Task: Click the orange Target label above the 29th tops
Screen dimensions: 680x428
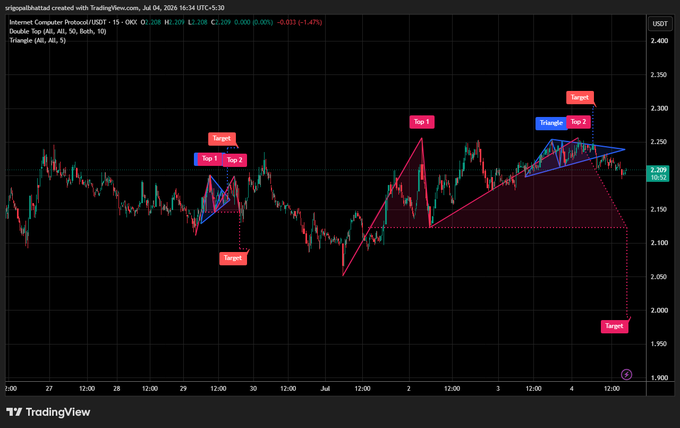Action: [222, 138]
